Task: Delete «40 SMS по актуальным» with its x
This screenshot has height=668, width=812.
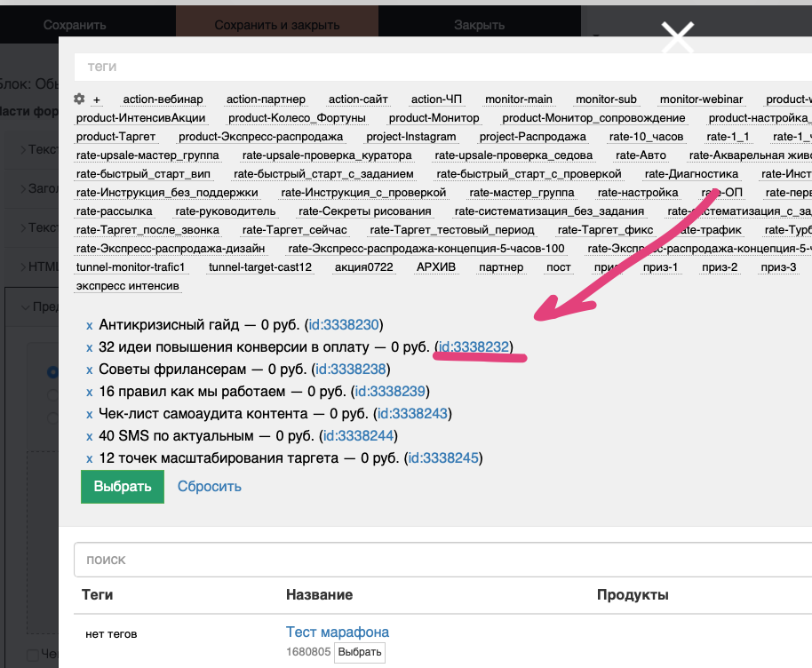Action: [89, 437]
